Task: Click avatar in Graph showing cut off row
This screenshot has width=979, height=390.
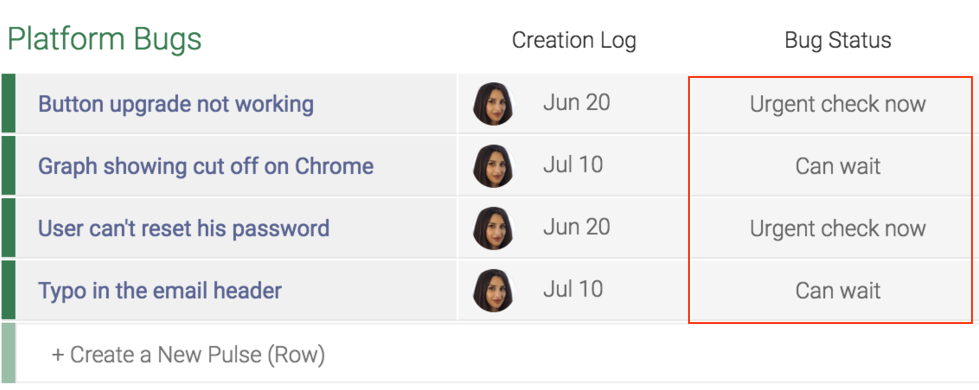Action: point(493,166)
